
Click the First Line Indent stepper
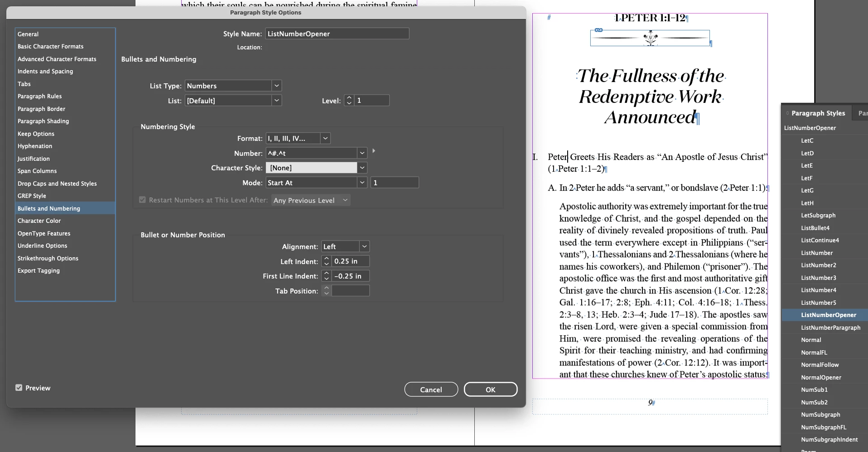tap(326, 276)
